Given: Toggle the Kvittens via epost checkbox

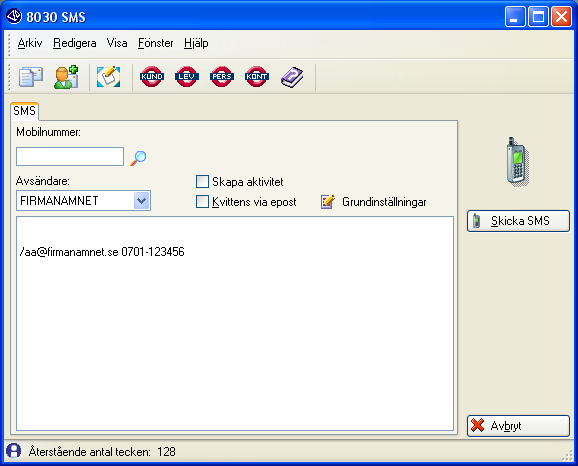Looking at the screenshot, I should coord(202,202).
